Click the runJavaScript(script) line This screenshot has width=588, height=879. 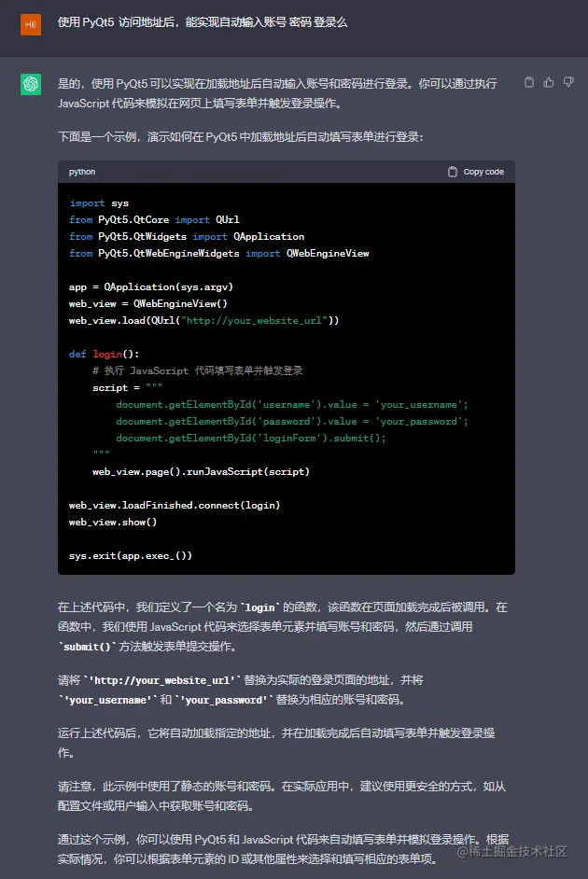click(x=201, y=472)
